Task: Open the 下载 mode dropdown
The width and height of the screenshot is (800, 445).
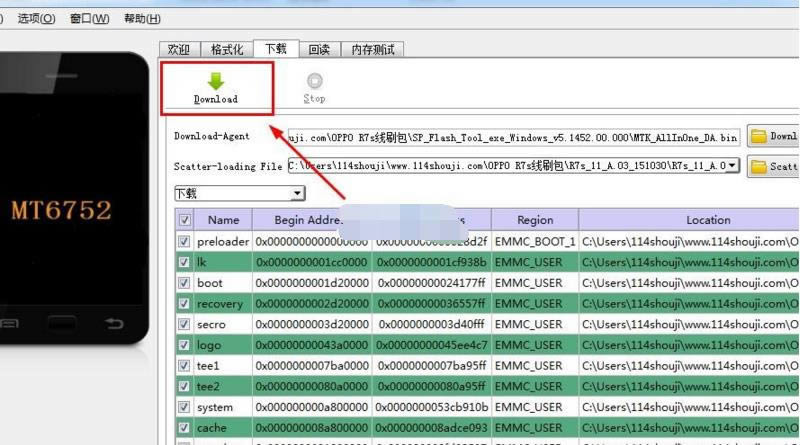Action: (x=297, y=193)
